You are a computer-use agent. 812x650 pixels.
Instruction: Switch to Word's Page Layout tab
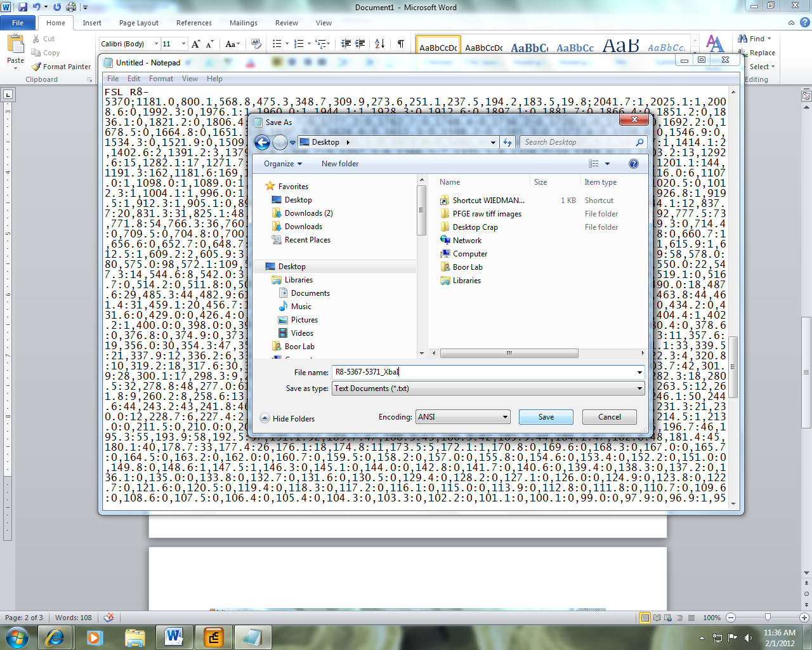point(139,23)
